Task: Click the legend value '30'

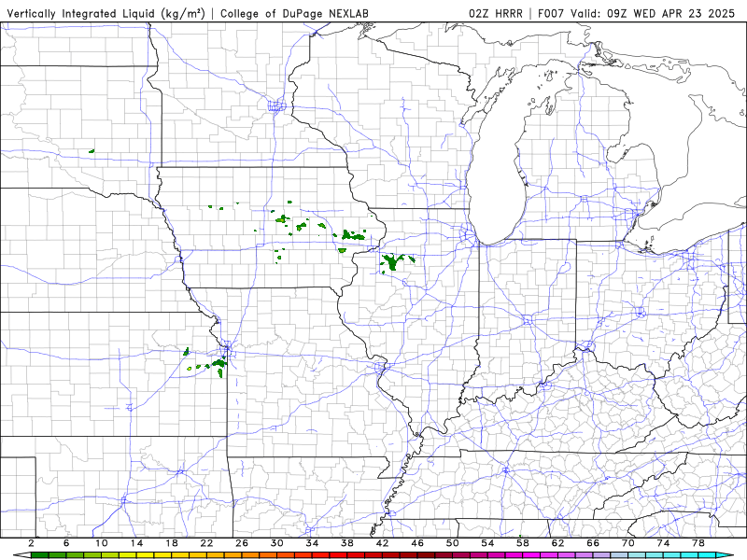Action: [277, 543]
